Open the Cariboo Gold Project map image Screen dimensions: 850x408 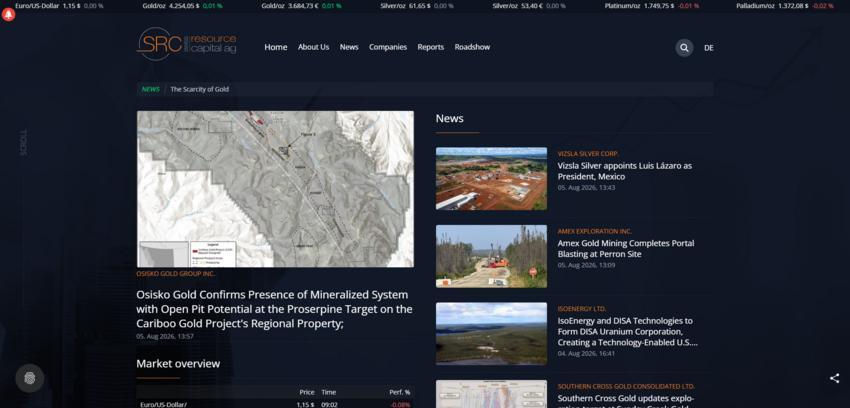pyautogui.click(x=275, y=189)
